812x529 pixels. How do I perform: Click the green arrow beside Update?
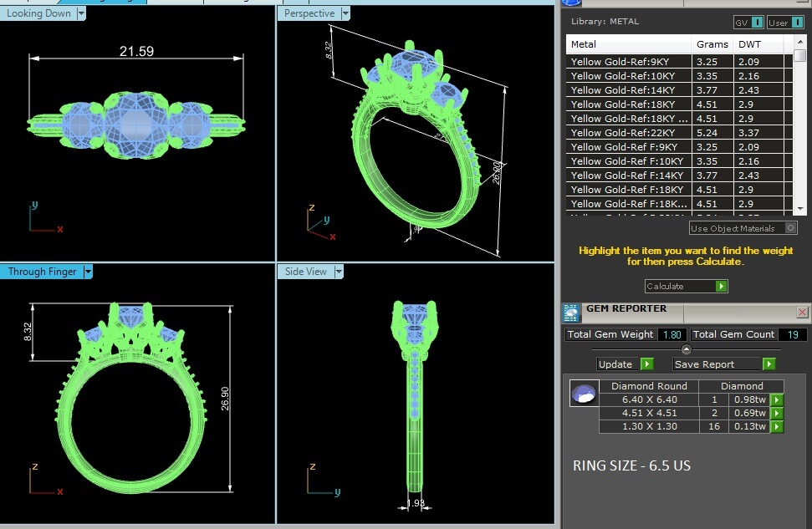click(646, 364)
